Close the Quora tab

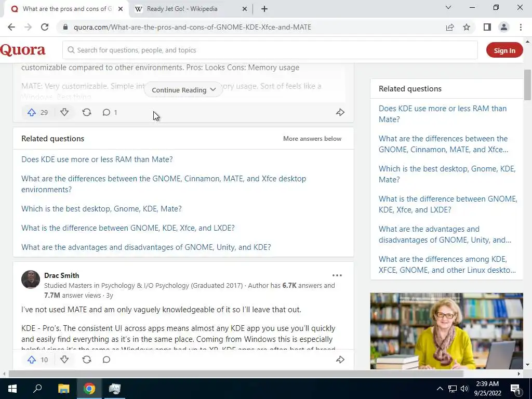click(x=121, y=9)
